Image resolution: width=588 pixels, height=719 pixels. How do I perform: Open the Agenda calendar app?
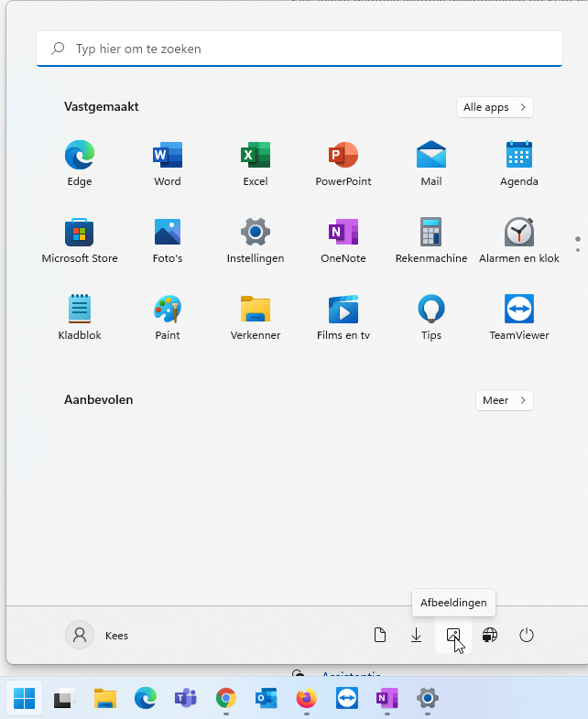pyautogui.click(x=519, y=163)
